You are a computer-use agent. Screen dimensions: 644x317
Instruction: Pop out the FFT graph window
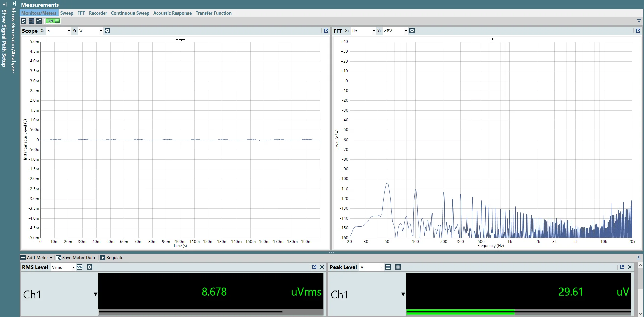click(638, 31)
